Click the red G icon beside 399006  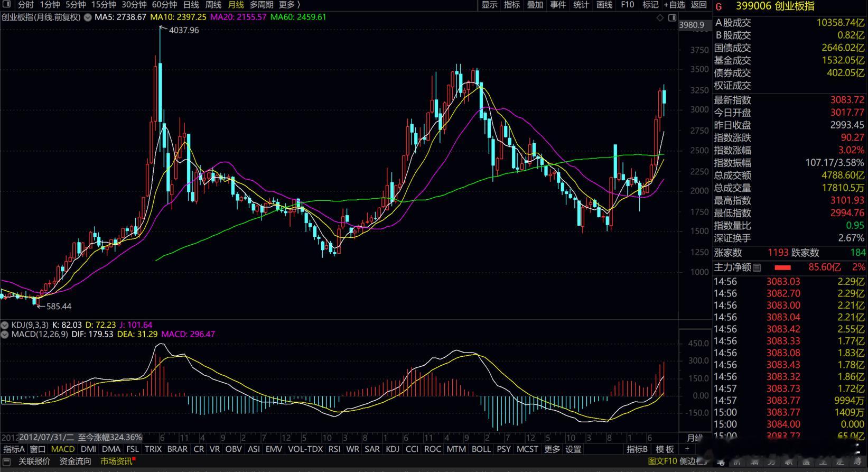718,7
